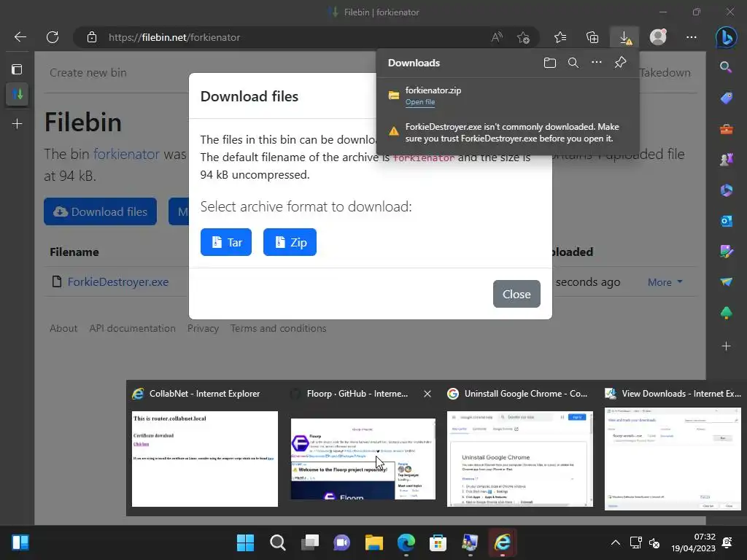Open the sidebar Drop paper-plane icon
747x560 pixels.
pyautogui.click(x=726, y=282)
